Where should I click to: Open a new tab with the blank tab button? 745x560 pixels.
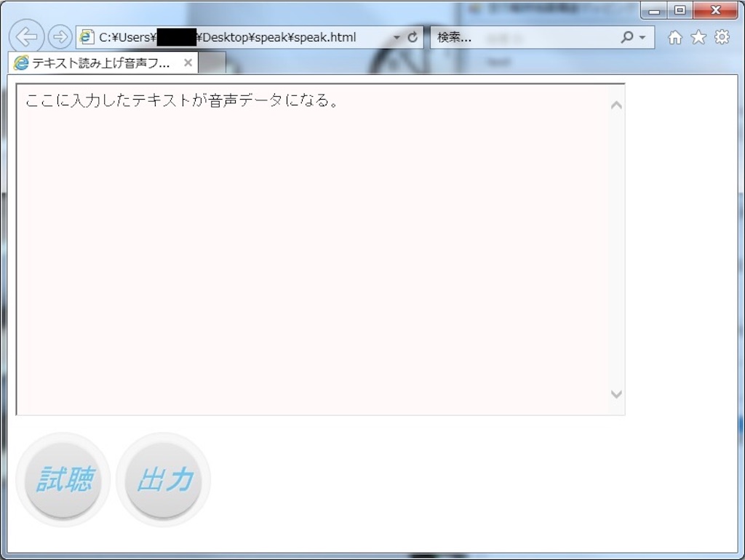[x=212, y=63]
